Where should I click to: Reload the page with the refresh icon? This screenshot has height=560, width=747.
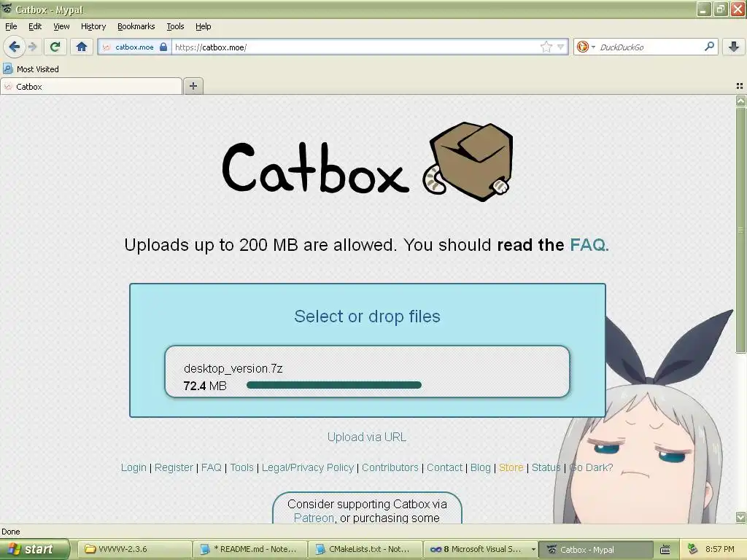(55, 47)
